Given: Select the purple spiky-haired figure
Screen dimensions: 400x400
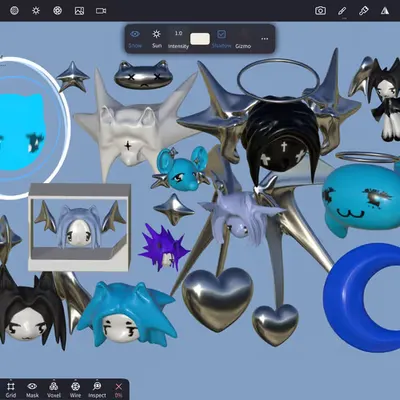Looking at the screenshot, I should tap(164, 247).
